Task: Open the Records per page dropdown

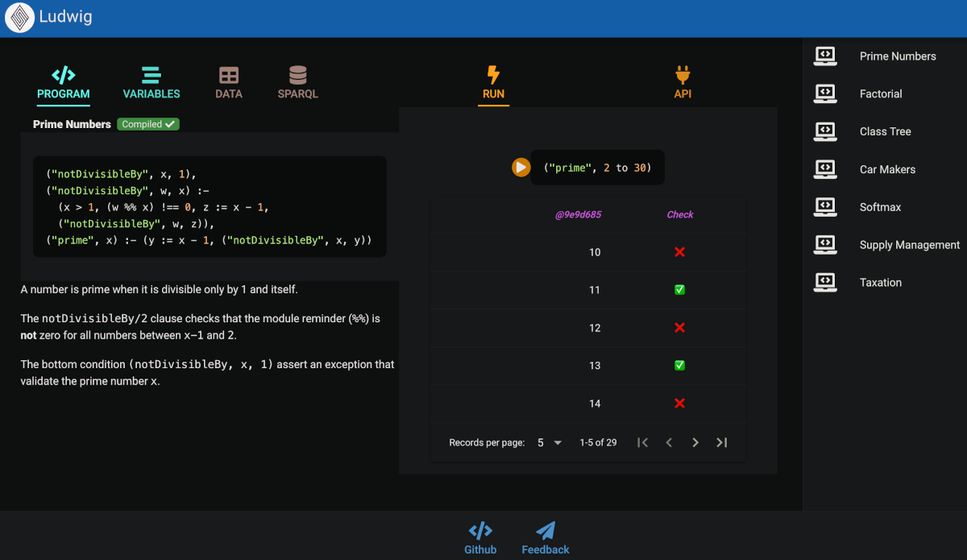Action: [549, 442]
